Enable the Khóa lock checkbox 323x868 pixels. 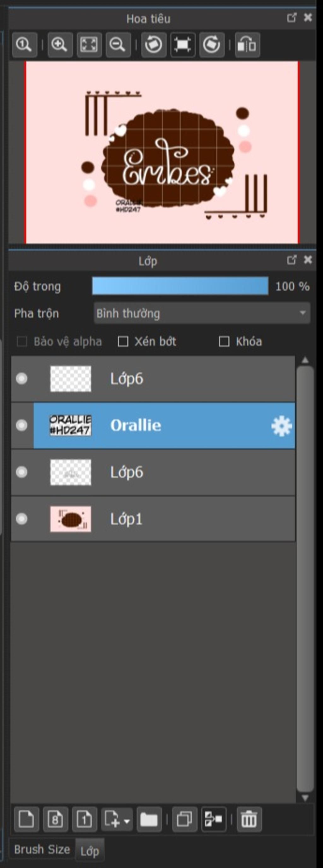[224, 342]
